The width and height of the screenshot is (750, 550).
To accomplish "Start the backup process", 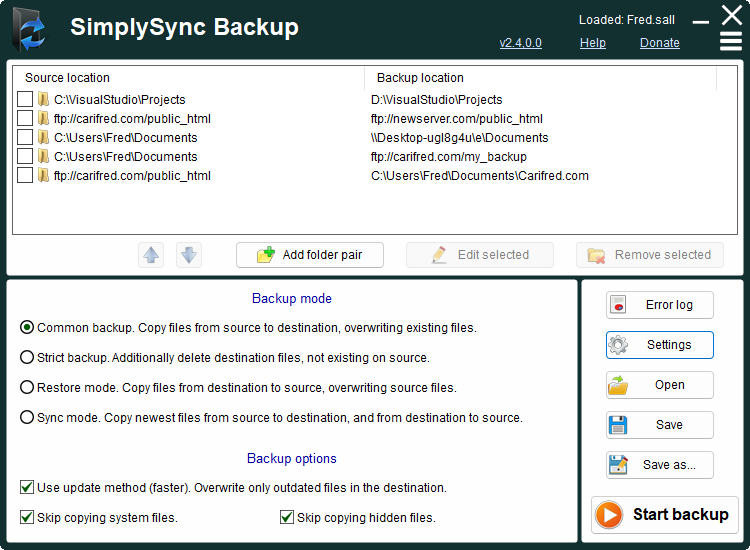I will click(x=664, y=515).
